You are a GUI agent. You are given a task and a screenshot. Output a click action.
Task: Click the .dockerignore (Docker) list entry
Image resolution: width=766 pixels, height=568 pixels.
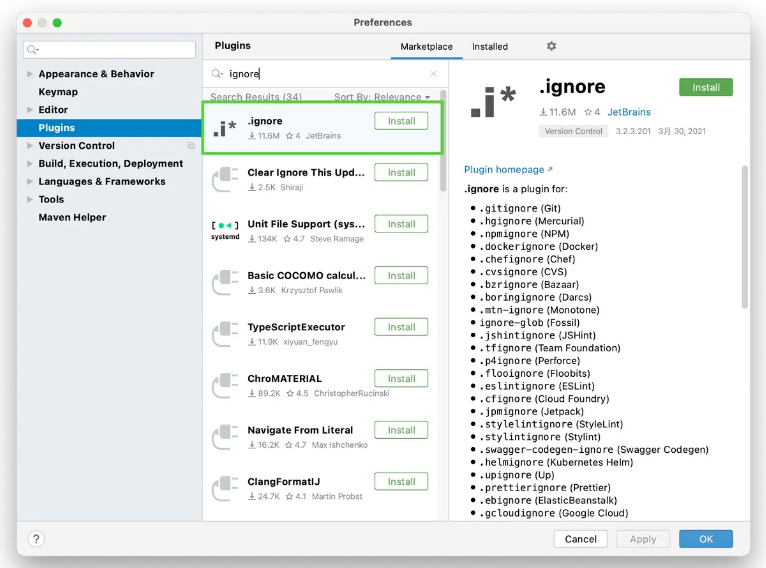[x=538, y=247]
